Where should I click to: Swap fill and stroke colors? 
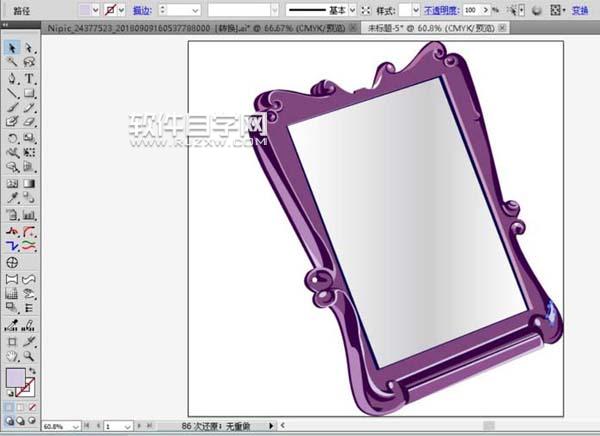(33, 371)
